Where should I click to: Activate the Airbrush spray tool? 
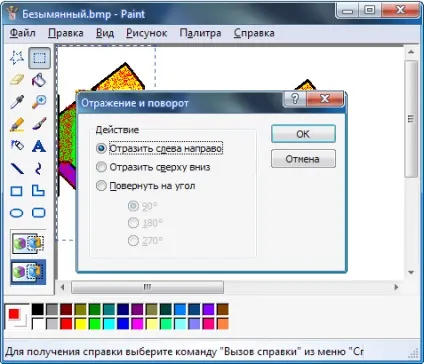[x=17, y=146]
